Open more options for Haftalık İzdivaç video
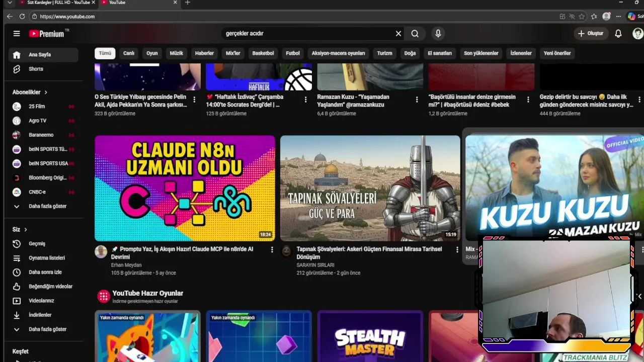Viewport: 644px width, 362px height. [305, 100]
